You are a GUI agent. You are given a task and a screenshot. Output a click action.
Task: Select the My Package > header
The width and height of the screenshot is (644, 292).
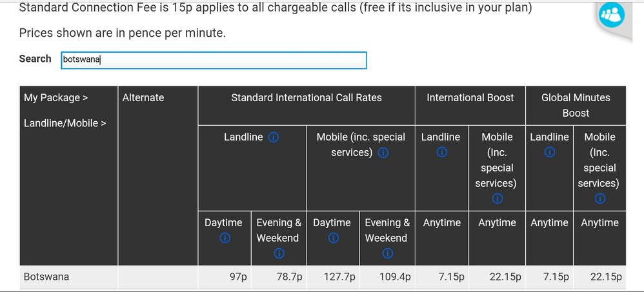pyautogui.click(x=55, y=98)
